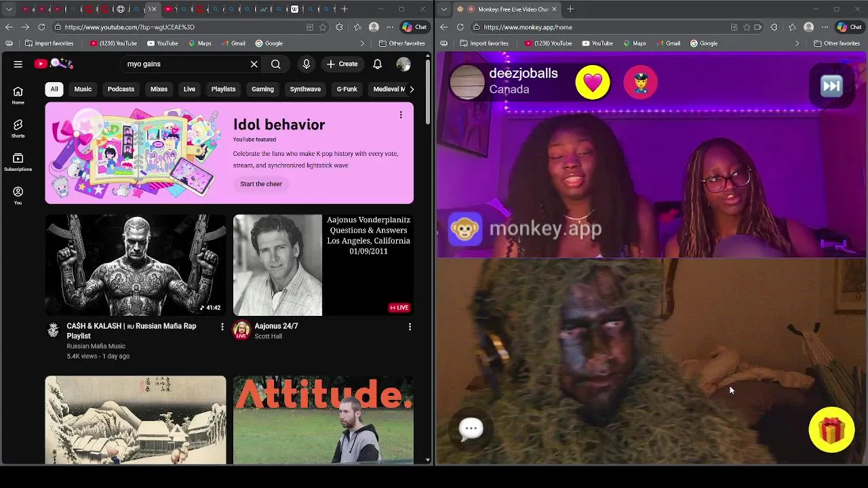Open Other favorites folder in YouTube window
This screenshot has height=488, width=868.
pos(401,43)
